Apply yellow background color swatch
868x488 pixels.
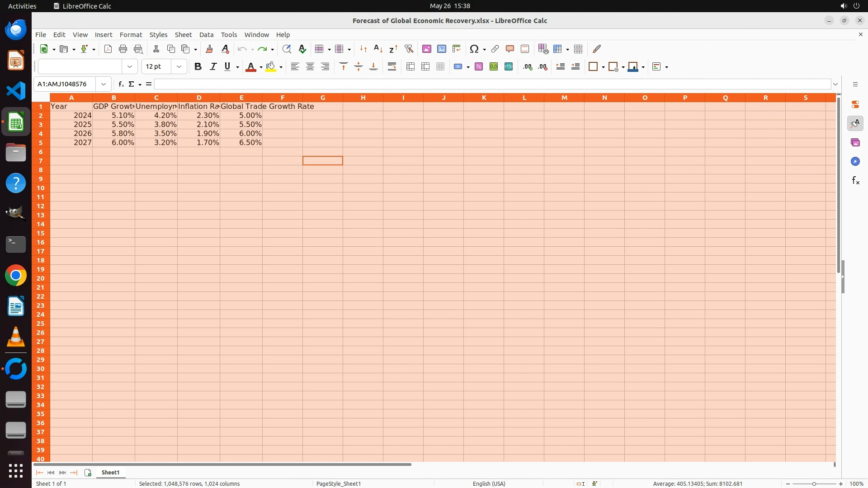coord(271,67)
